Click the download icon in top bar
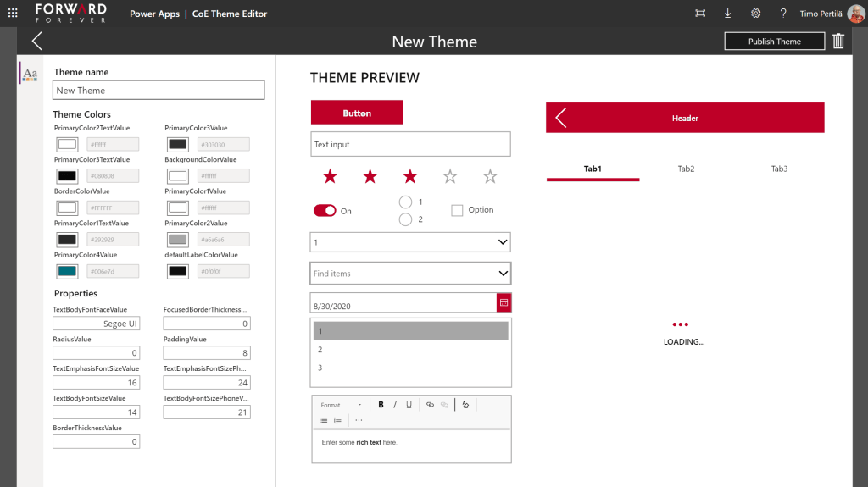The image size is (868, 487). [727, 14]
